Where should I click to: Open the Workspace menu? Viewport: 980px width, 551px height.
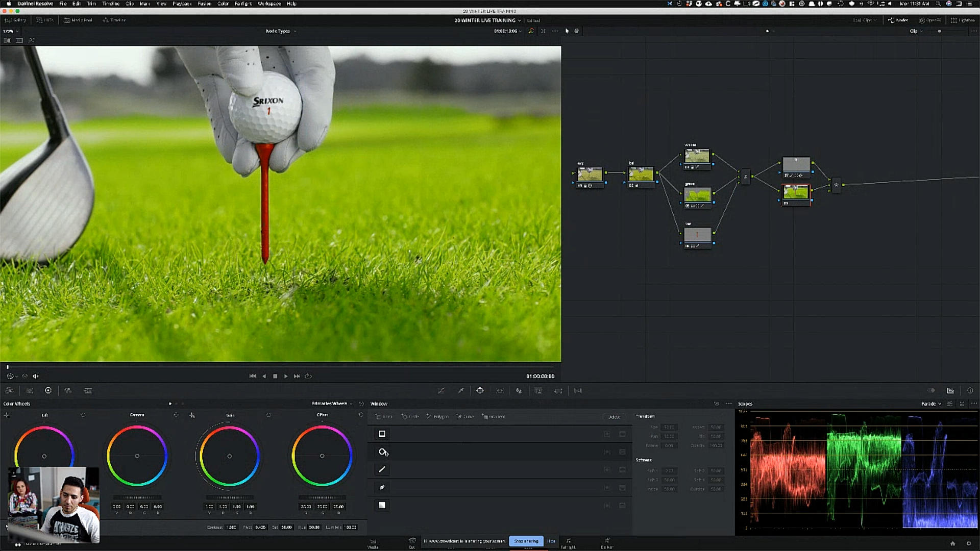tap(269, 4)
